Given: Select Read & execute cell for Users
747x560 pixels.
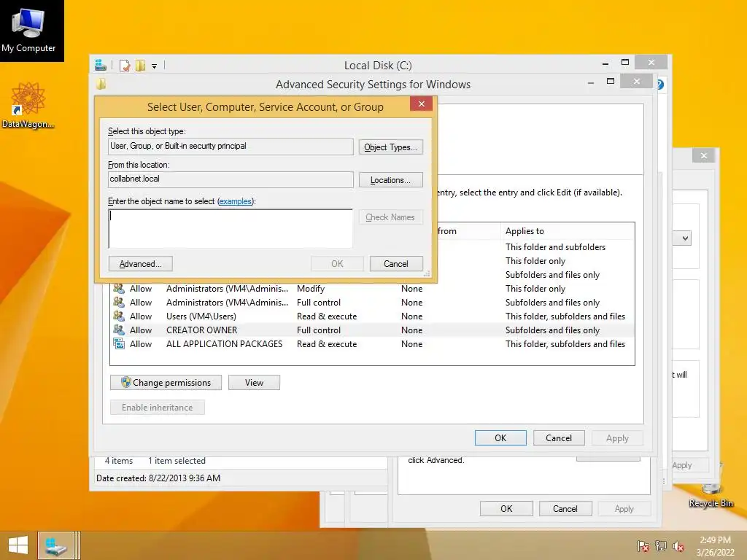Looking at the screenshot, I should pos(327,316).
